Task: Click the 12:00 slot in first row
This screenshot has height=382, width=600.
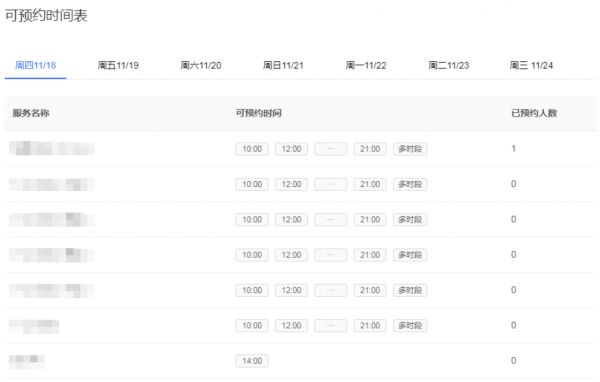Action: [x=291, y=149]
